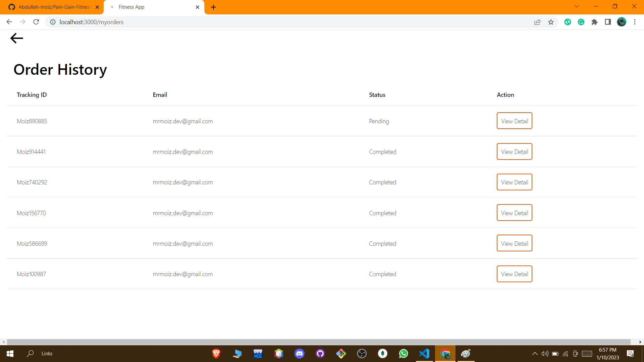The image size is (644, 362).
Task: View Detail for order Moiz914441
Action: [514, 152]
